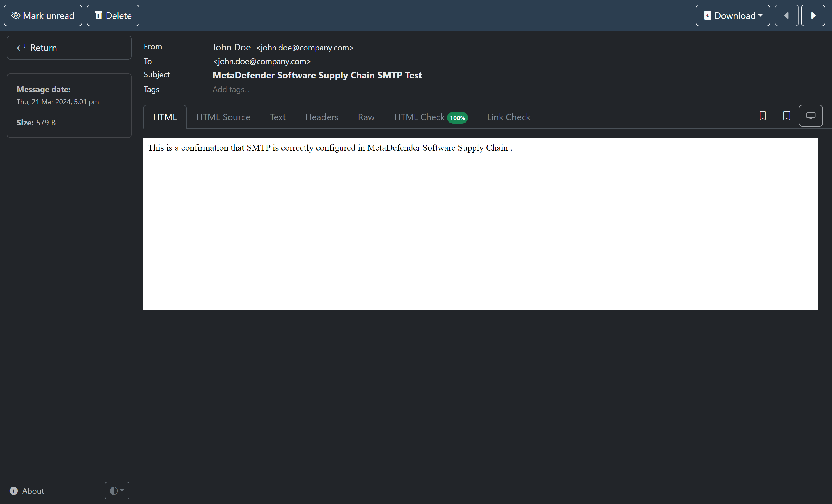Switch preview to phone size
Screen dimensions: 832x504
pyautogui.click(x=762, y=116)
